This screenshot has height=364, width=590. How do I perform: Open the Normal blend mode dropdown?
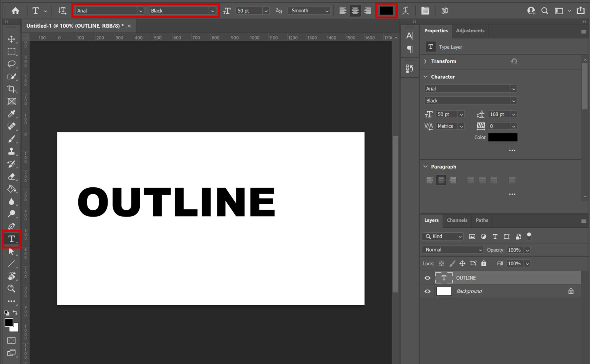(452, 250)
